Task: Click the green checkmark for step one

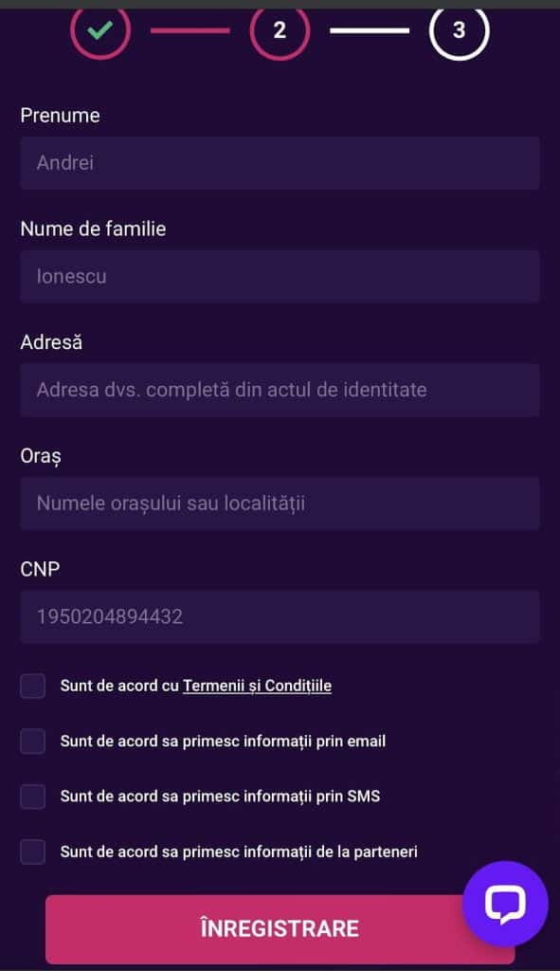Action: pyautogui.click(x=99, y=30)
